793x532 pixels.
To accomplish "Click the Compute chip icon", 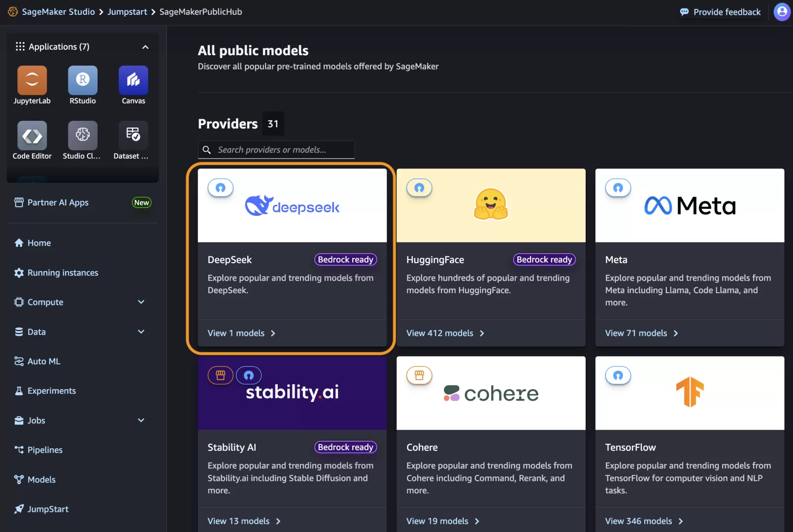I will point(19,302).
